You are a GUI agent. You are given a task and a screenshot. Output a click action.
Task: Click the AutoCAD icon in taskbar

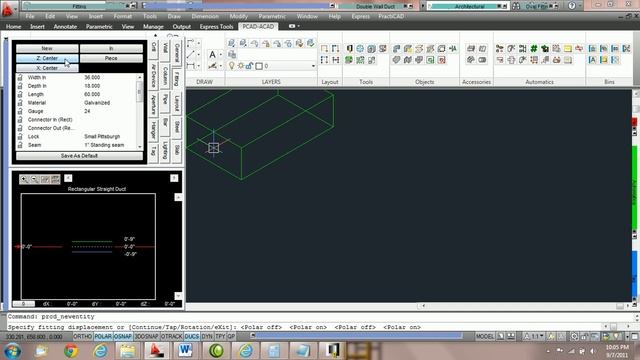(156, 351)
